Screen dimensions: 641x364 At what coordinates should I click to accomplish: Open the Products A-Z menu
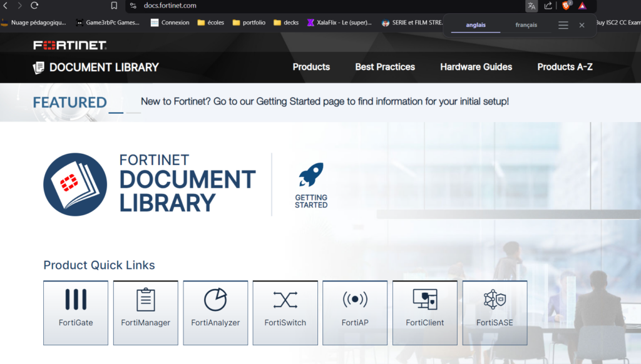pos(565,67)
